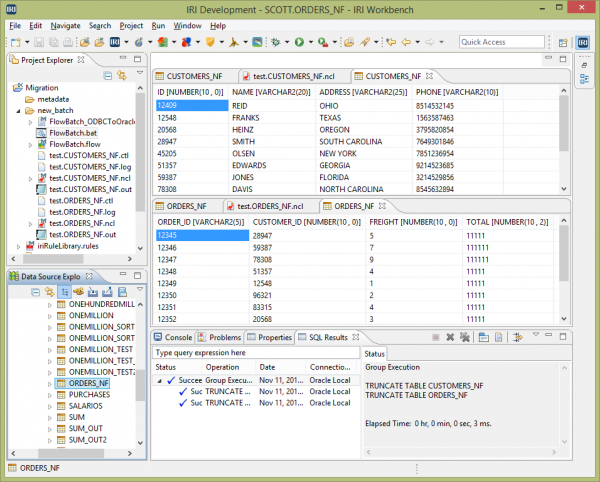Image resolution: width=600 pixels, height=482 pixels.
Task: Click the New wizard toolbar icon
Action: tap(15, 42)
